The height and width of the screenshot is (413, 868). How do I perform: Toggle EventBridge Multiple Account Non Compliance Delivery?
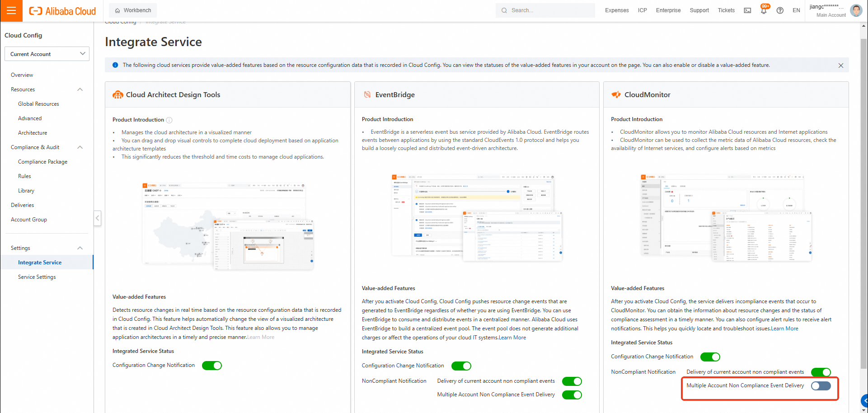pyautogui.click(x=572, y=395)
